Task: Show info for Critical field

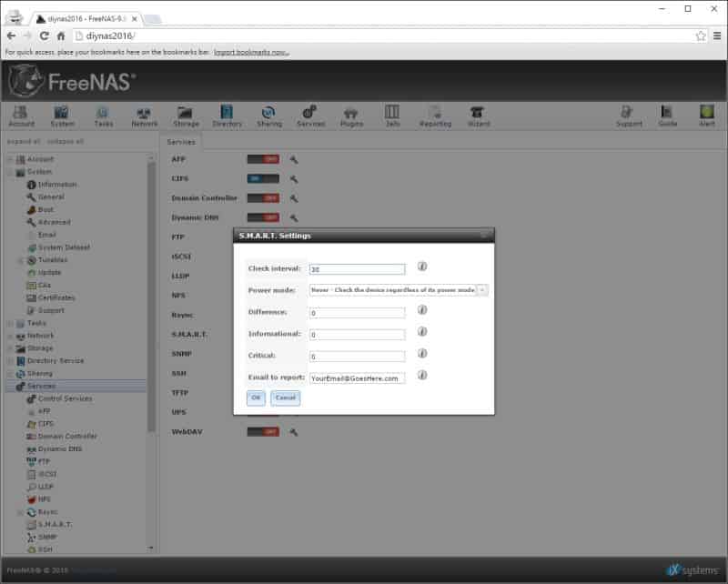Action: click(x=422, y=353)
